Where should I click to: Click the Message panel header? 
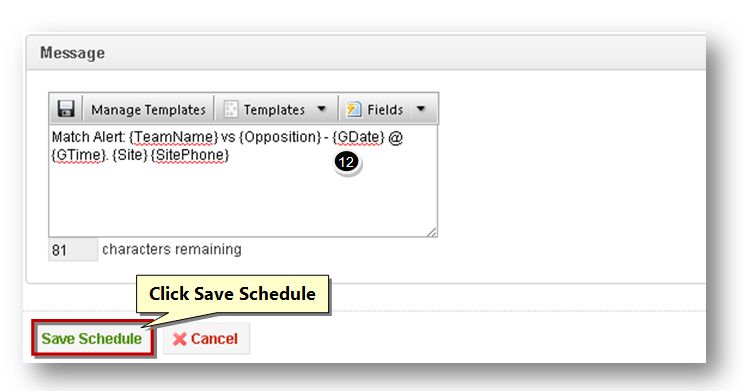click(365, 53)
